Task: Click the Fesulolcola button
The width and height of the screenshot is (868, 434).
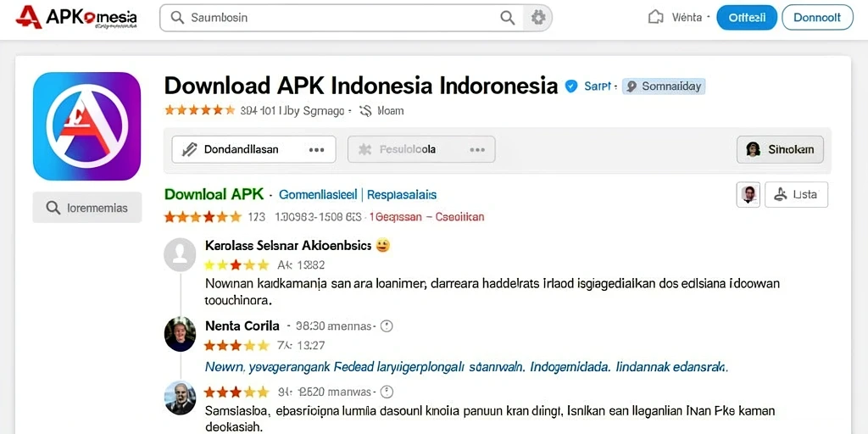Action: (421, 149)
